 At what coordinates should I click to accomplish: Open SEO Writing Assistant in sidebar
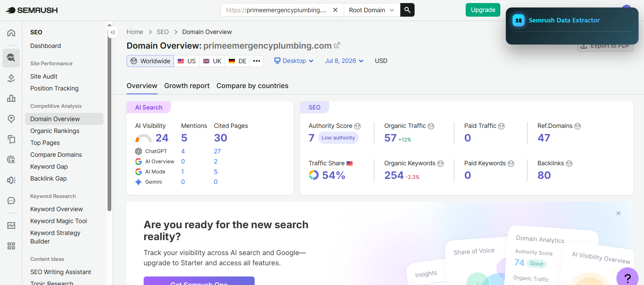tap(61, 272)
